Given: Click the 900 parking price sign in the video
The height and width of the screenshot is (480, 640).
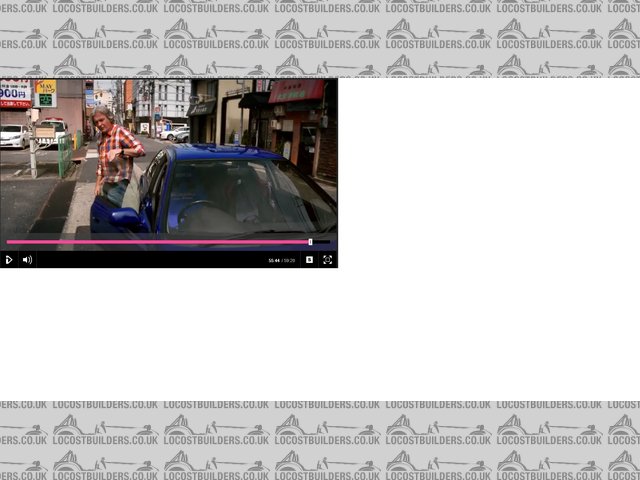Looking at the screenshot, I should [x=15, y=96].
